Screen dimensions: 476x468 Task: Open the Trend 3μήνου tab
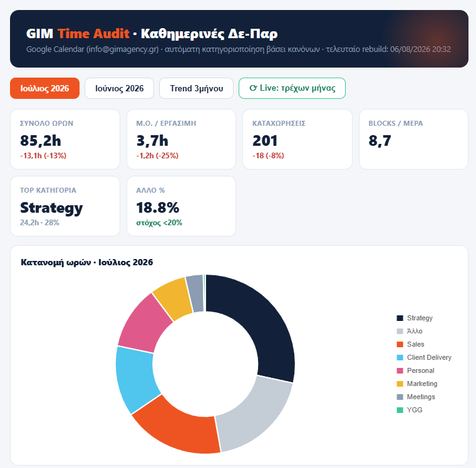coord(197,88)
